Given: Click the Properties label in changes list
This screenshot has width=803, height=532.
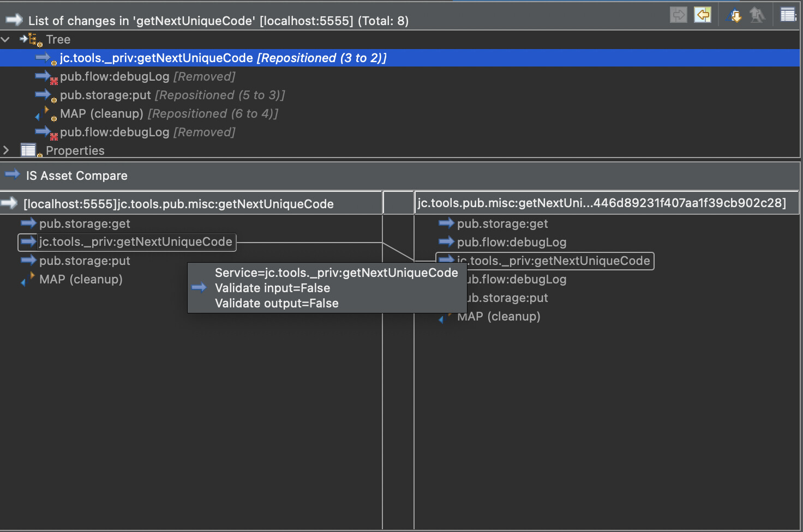Looking at the screenshot, I should click(x=75, y=150).
